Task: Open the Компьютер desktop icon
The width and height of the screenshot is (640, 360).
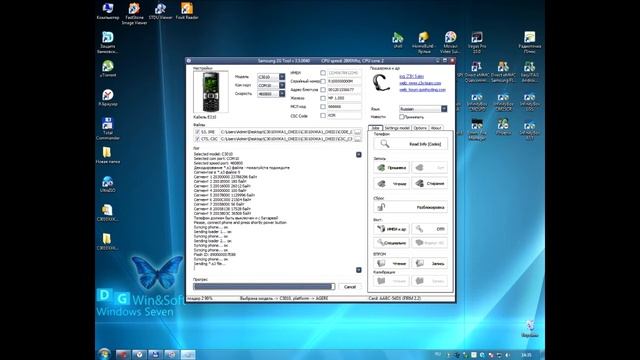Action: point(108,11)
